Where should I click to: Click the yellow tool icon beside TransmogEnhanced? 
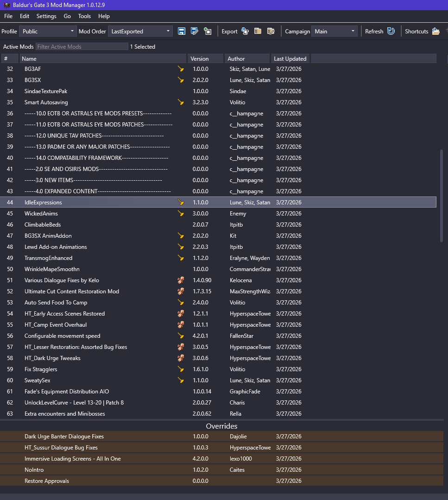[x=181, y=258]
